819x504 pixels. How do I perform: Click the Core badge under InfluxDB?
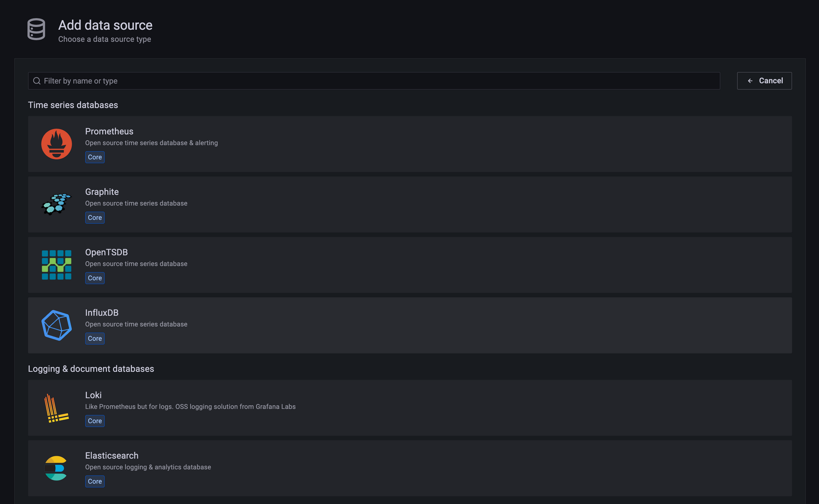(x=95, y=339)
